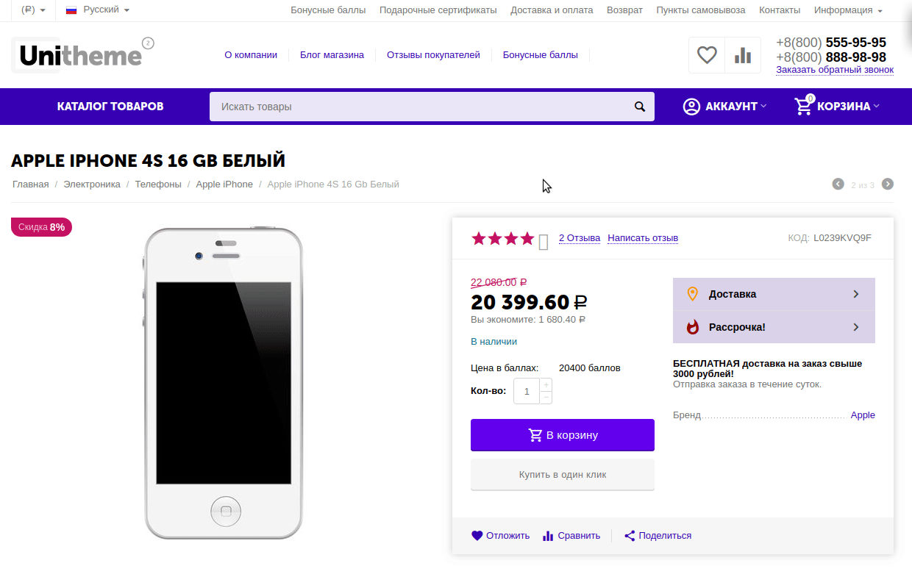This screenshot has height=588, width=912.
Task: Open Каталог товаров menu
Action: 110,107
